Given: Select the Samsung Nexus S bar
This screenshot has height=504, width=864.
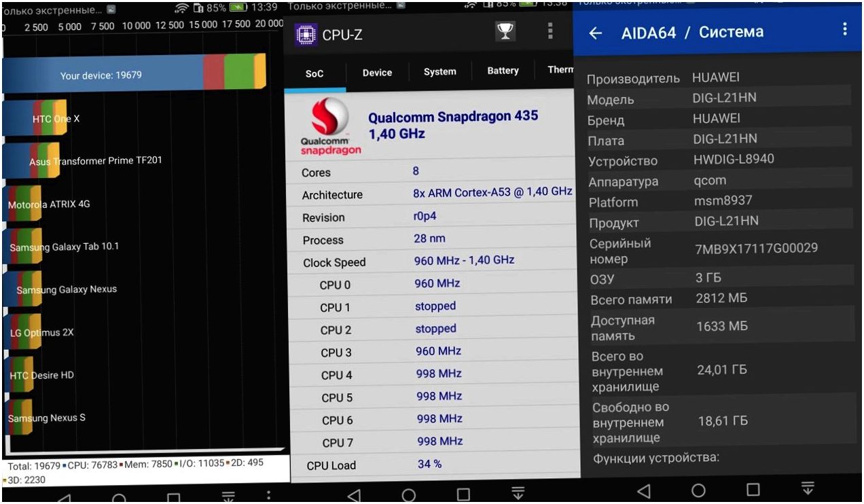Looking at the screenshot, I should point(18,418).
